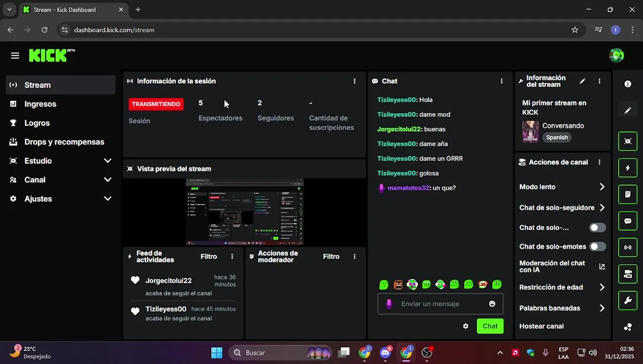This screenshot has height=364, width=643.
Task: Open the hamburger menu next to KICK logo
Action: (15, 56)
